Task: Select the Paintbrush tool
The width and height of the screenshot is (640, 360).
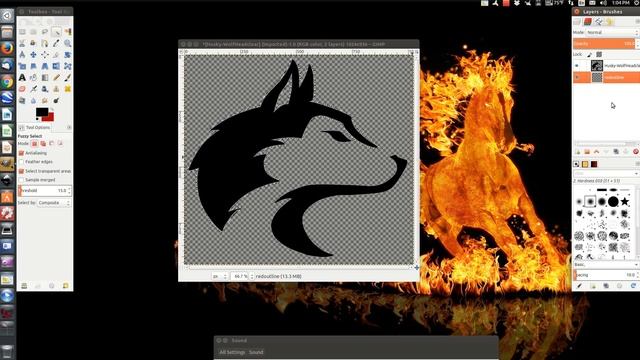Action: click(x=68, y=78)
